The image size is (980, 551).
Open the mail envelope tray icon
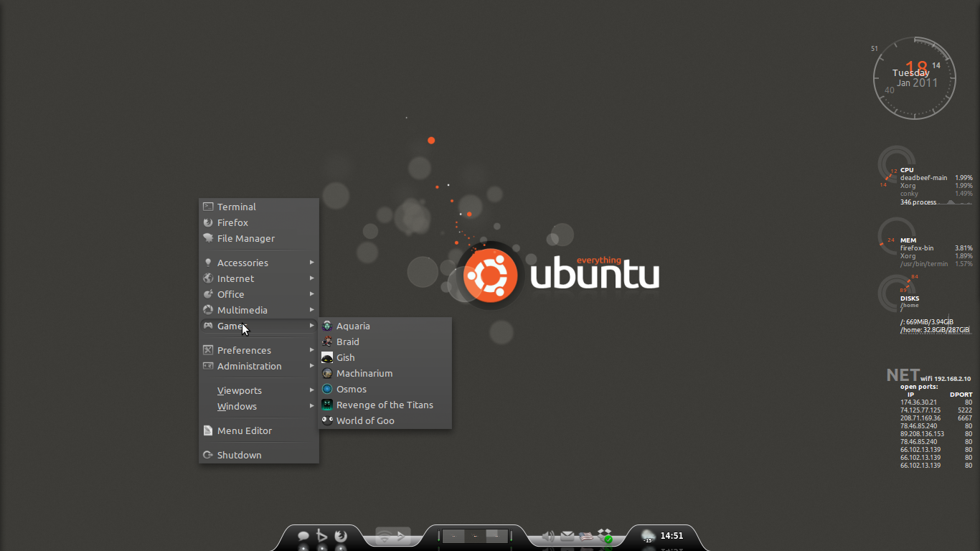567,536
